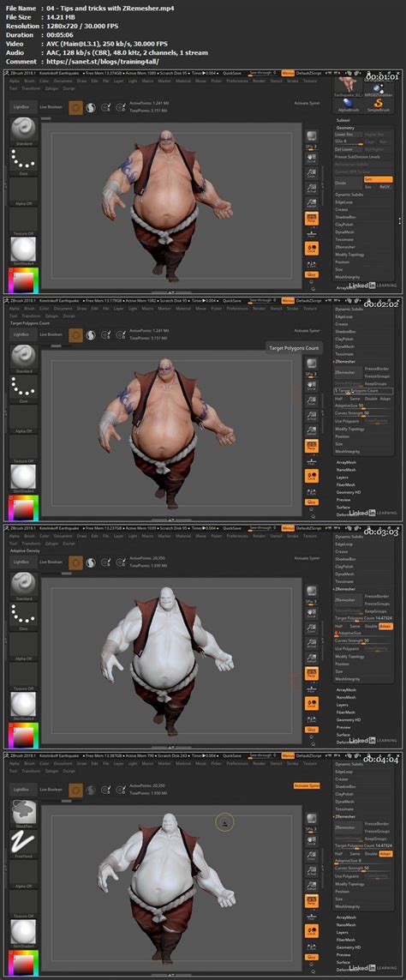In the 00:02:02 frame, click the Use Polypaint option

tap(349, 421)
